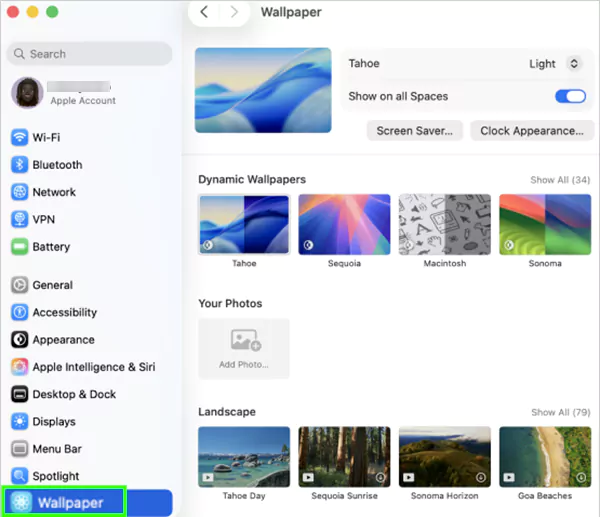This screenshot has width=600, height=517.
Task: Click dynamic badge on Sonoma wallpaper
Action: tap(509, 245)
